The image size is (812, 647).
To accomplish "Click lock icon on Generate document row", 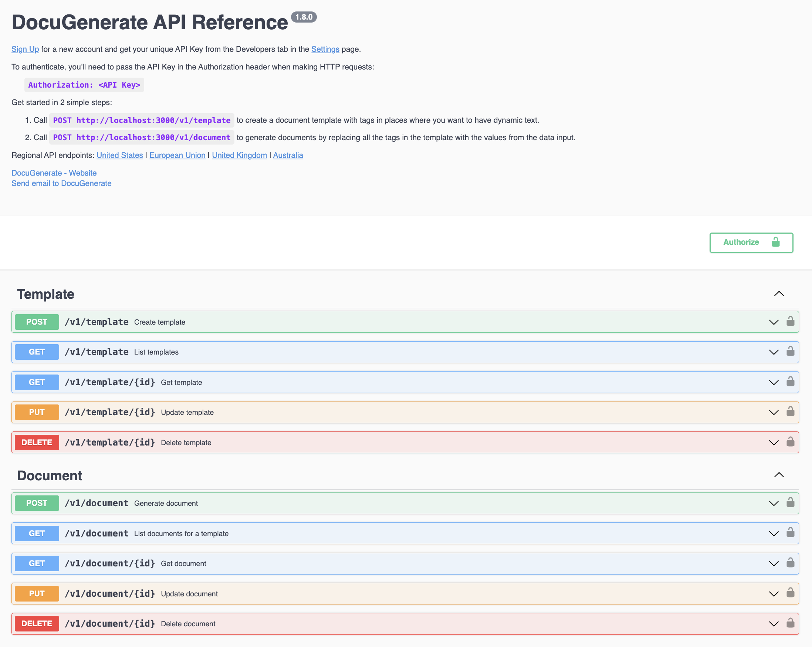I will 790,502.
